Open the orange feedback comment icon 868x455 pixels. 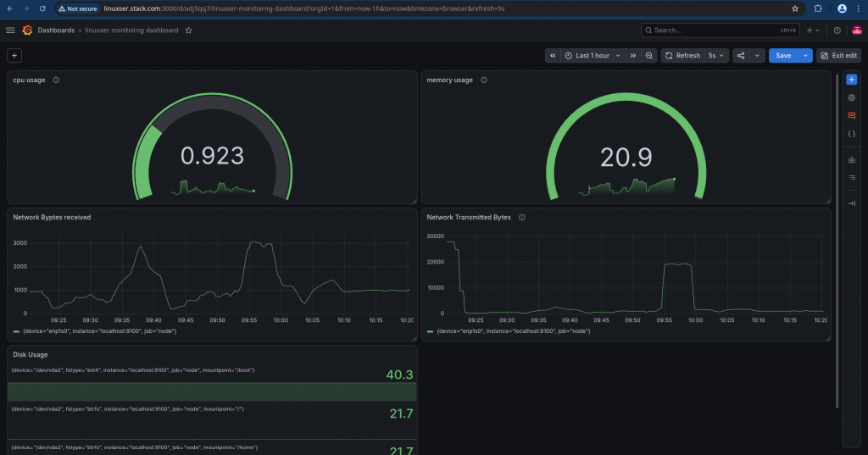(851, 116)
